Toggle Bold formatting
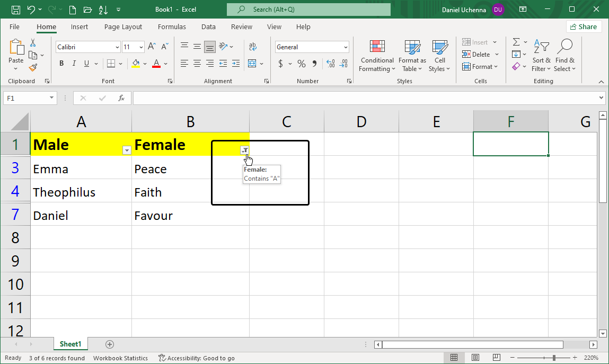 (61, 64)
